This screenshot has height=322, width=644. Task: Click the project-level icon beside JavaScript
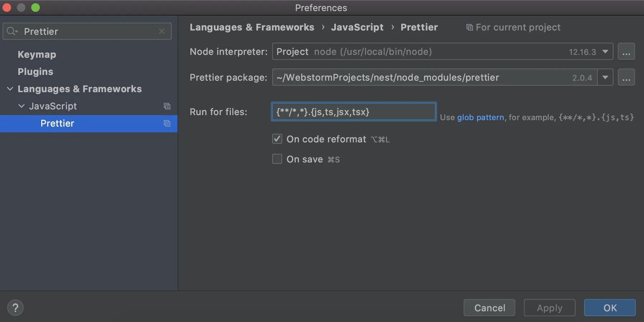point(167,106)
